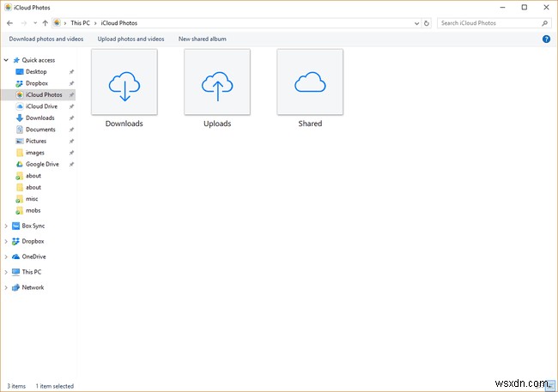This screenshot has width=558, height=392.
Task: Select the Box Sync icon
Action: 15,226
